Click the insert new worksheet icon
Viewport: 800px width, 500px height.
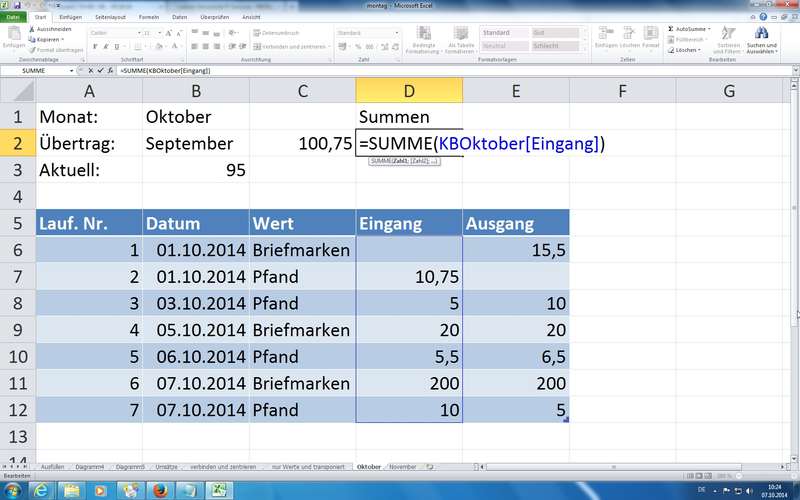click(x=430, y=467)
